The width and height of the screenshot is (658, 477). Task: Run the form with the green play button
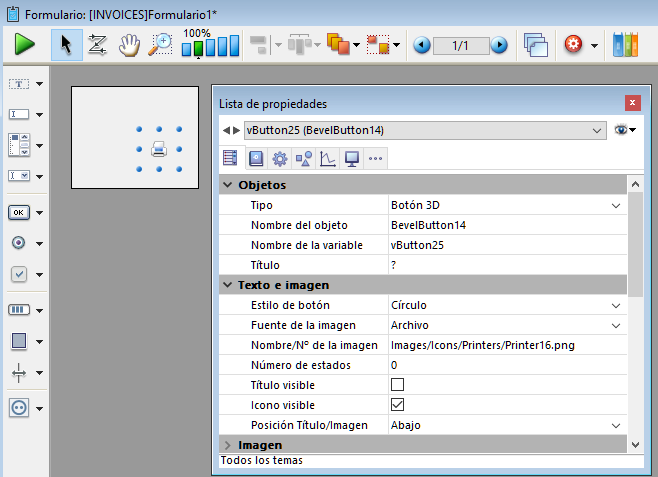pos(25,45)
